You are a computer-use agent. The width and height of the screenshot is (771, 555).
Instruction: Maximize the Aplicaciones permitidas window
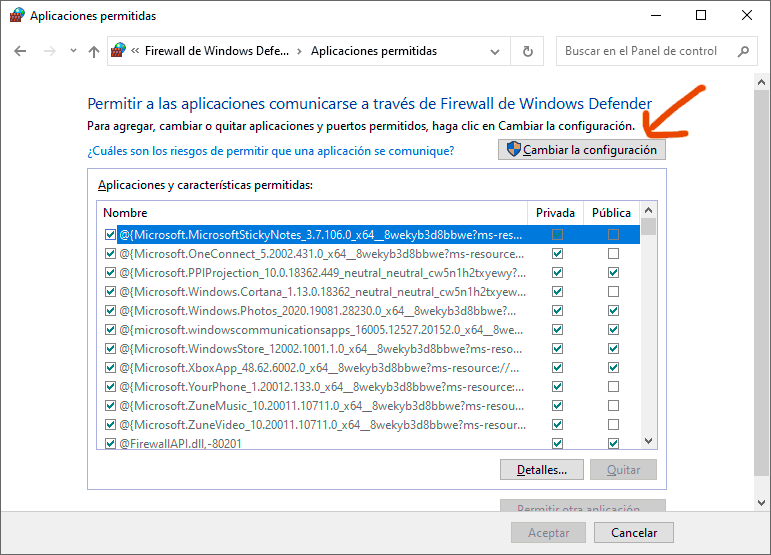point(701,15)
